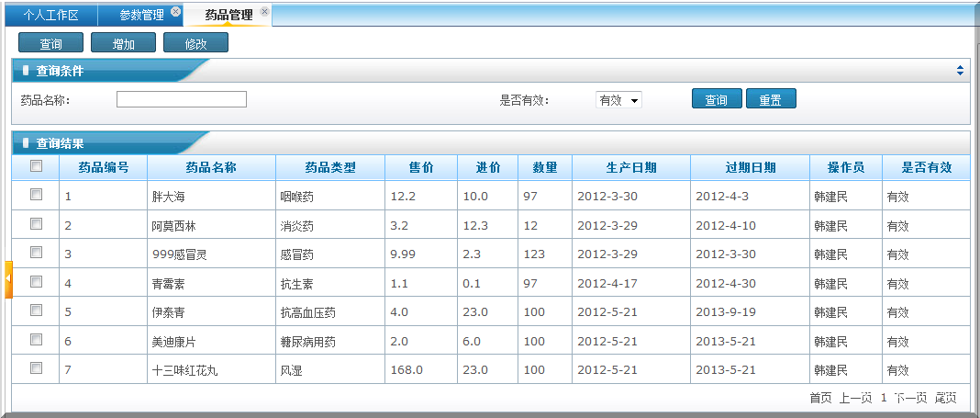The width and height of the screenshot is (980, 418).
Task: Check the box for 胖大海 row
Action: point(36,195)
